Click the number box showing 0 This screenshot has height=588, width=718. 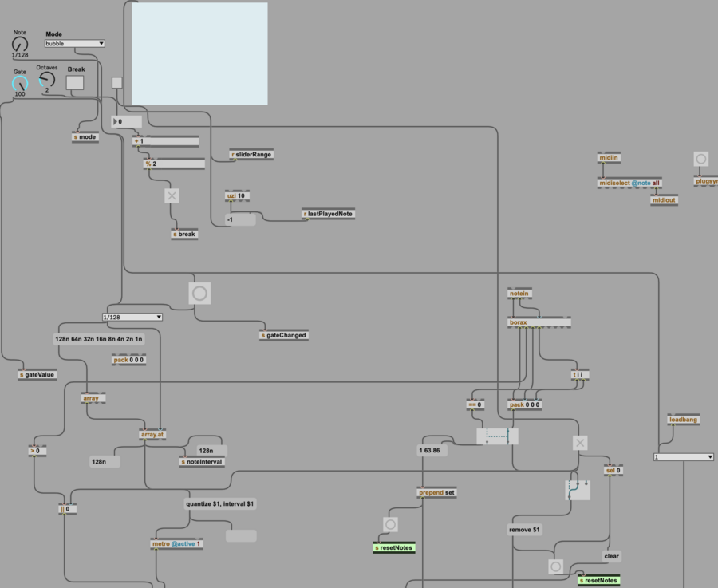127,121
